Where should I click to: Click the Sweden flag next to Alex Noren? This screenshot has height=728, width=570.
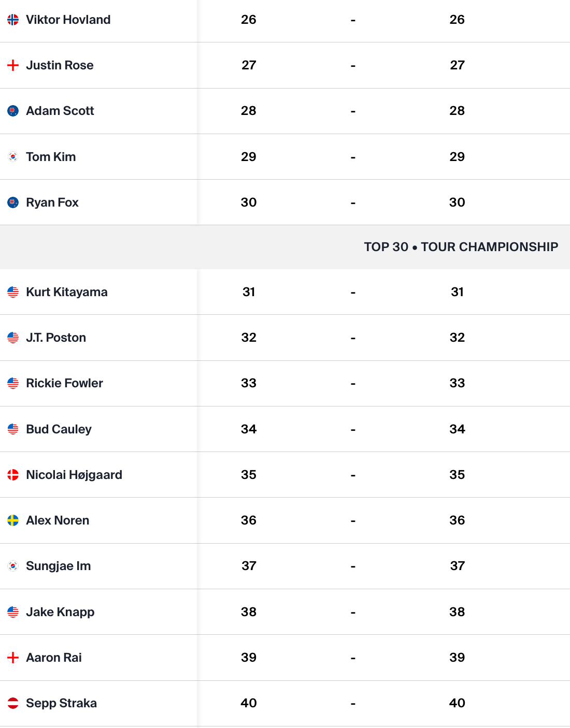tap(13, 520)
